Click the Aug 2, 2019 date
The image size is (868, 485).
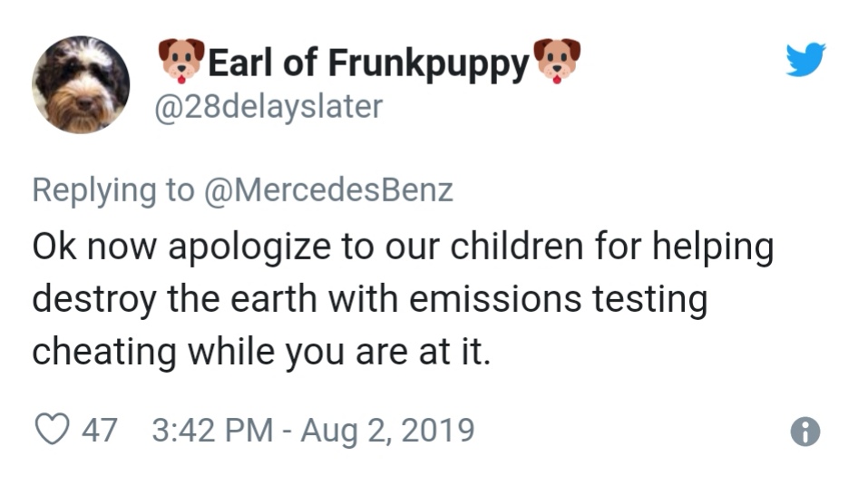pyautogui.click(x=387, y=429)
